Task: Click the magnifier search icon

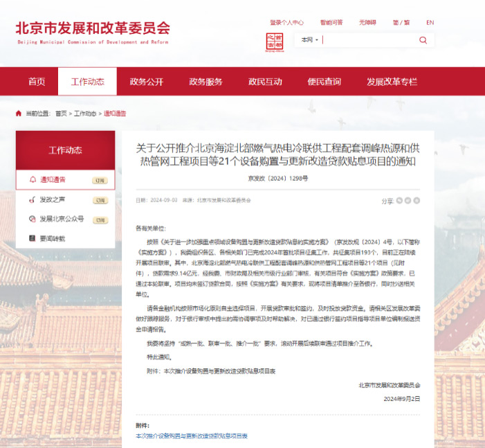Action: tap(423, 40)
